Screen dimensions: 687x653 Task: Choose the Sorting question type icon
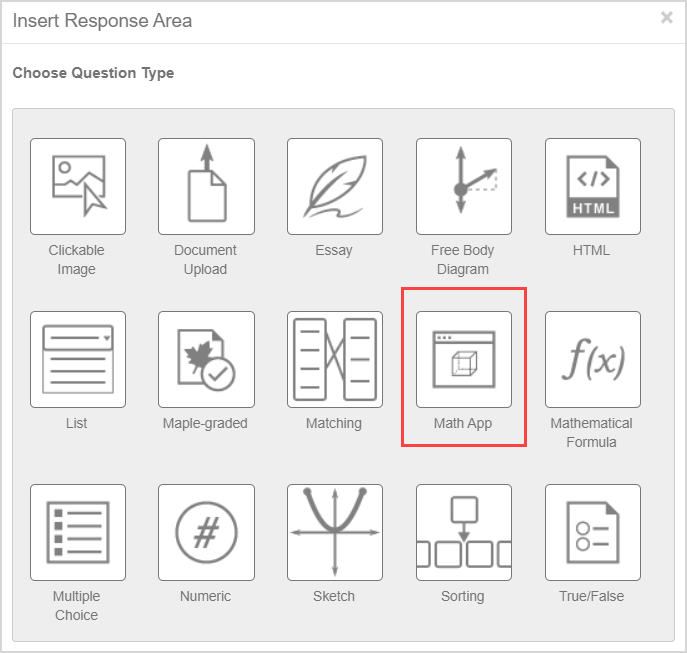(x=463, y=532)
